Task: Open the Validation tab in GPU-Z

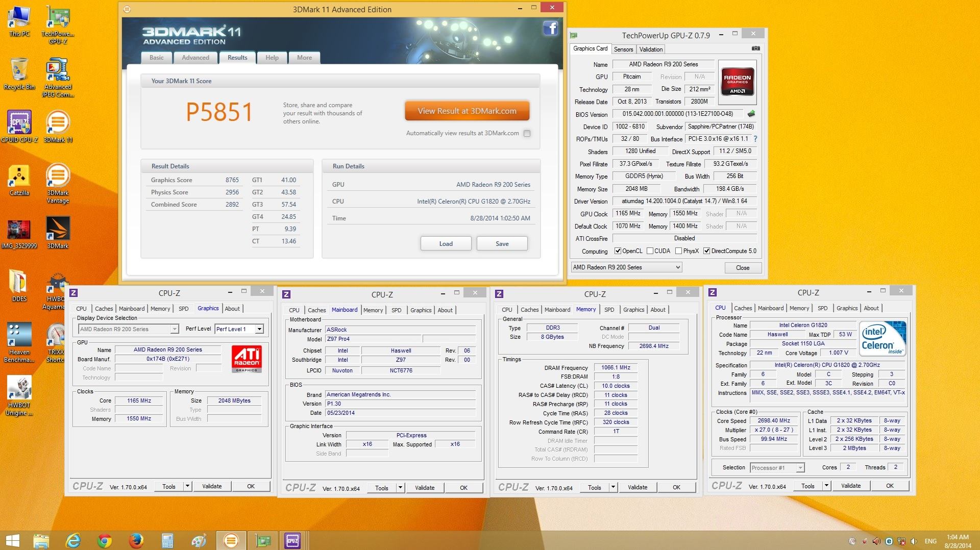Action: [651, 49]
